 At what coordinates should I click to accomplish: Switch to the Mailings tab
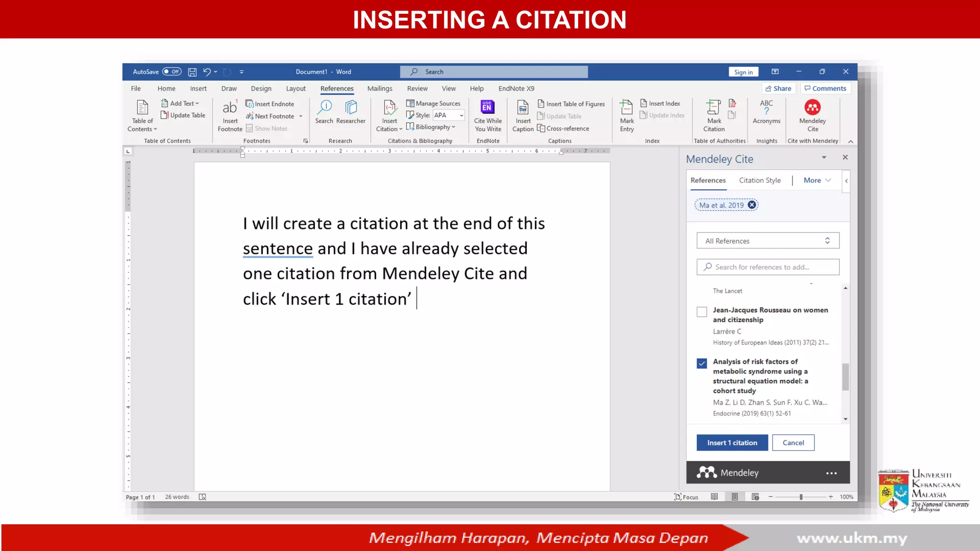[x=379, y=88]
